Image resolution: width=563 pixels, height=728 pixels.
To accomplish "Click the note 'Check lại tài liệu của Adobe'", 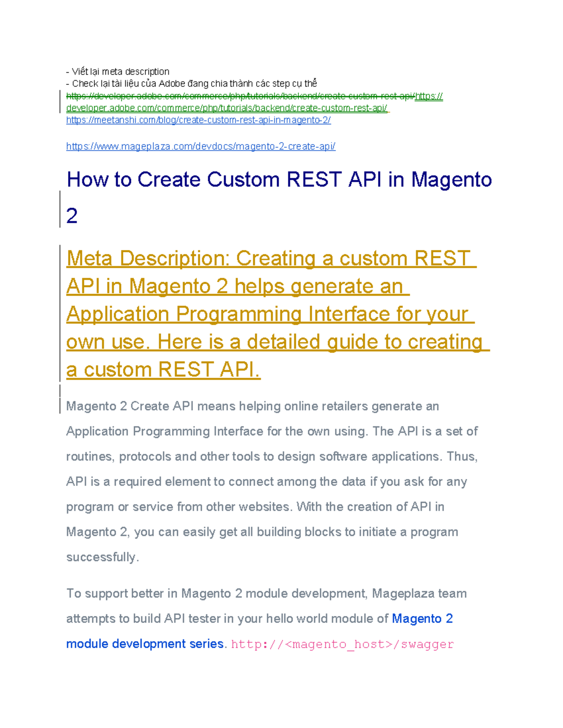I will pos(191,83).
